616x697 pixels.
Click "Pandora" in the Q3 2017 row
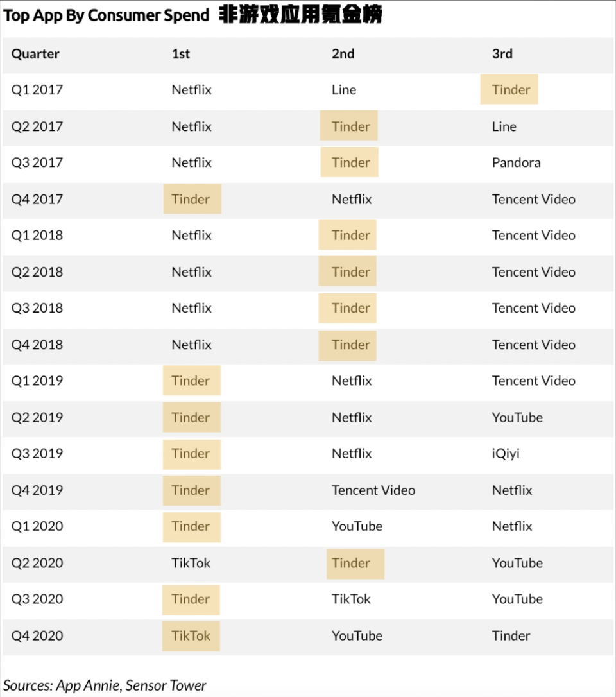(516, 162)
